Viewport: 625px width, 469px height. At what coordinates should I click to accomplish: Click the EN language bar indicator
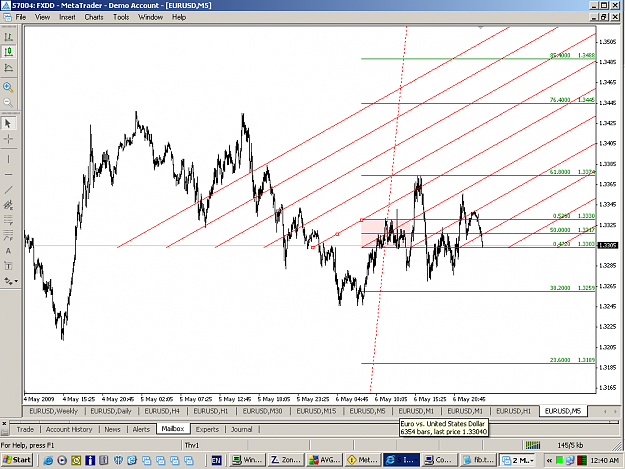pyautogui.click(x=216, y=460)
